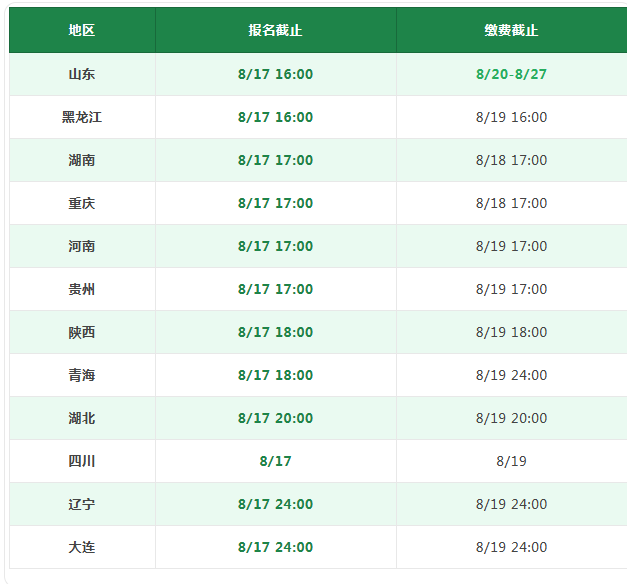Viewport: 627px width, 584px height.
Task: Click 大连 registration deadline 8/17 24:00
Action: [276, 547]
